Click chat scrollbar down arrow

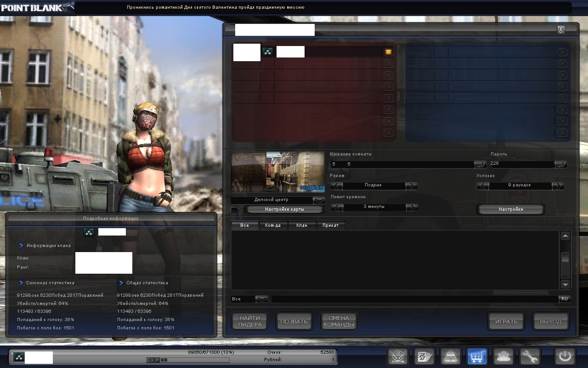click(x=565, y=284)
